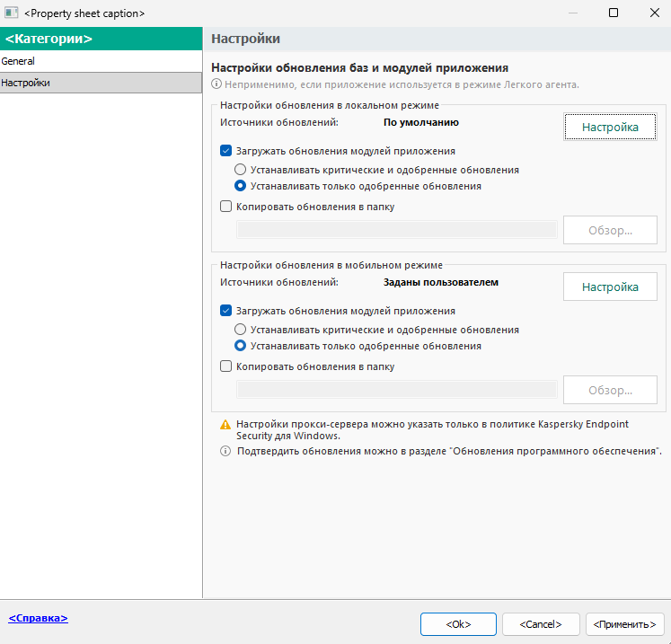
Task: Toggle module updates download in mobile mode
Action: pyautogui.click(x=226, y=311)
